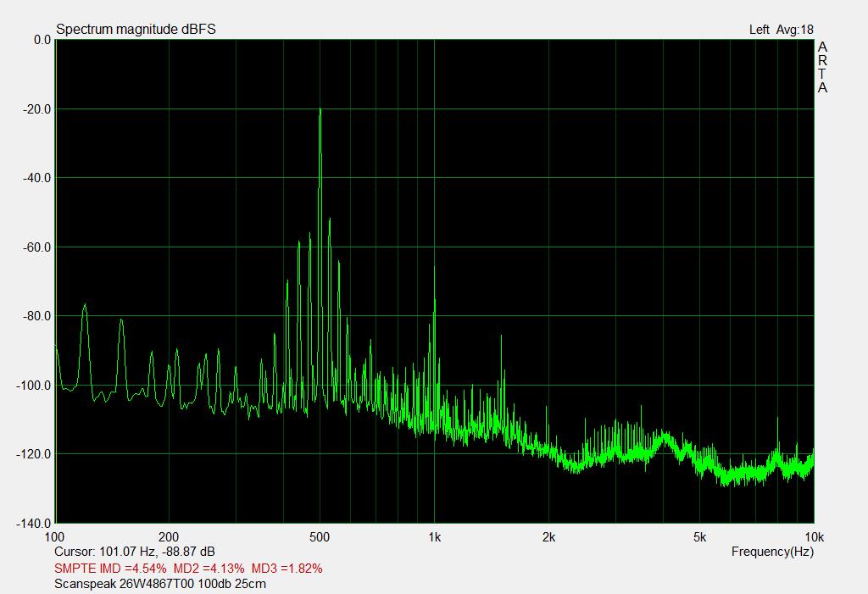Click the 1k harmonic peak on spectrum
This screenshot has width=868, height=594.
point(434,303)
